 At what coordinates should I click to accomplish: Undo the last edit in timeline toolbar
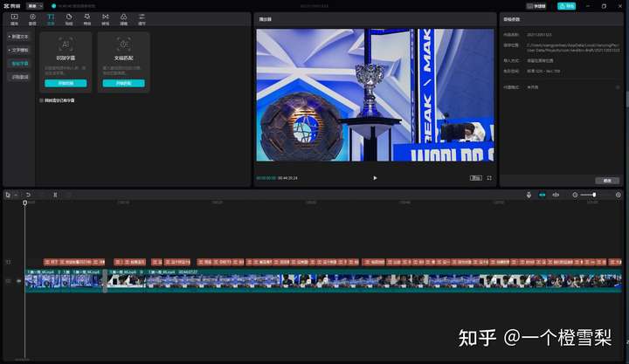tap(28, 195)
